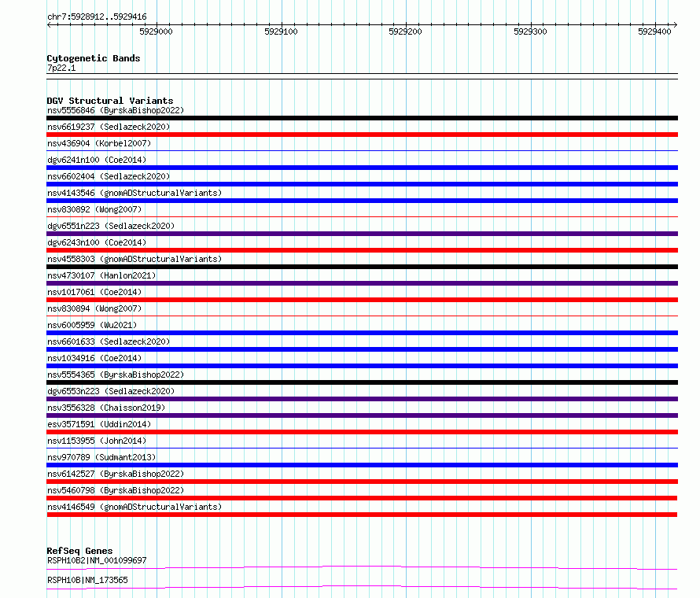Click the Cytogenetic Bands track title
Image resolution: width=700 pixels, height=598 pixels.
click(x=94, y=58)
